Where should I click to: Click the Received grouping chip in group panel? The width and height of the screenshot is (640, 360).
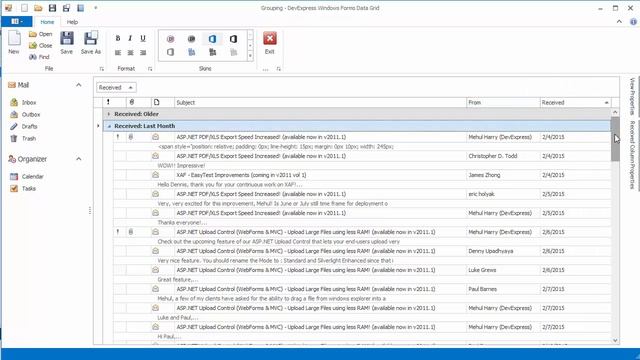click(x=116, y=87)
